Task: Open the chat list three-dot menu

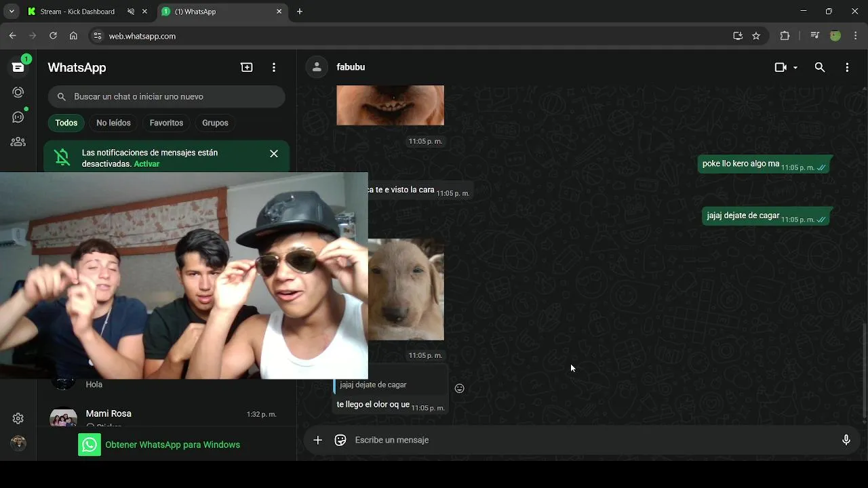Action: [x=274, y=67]
